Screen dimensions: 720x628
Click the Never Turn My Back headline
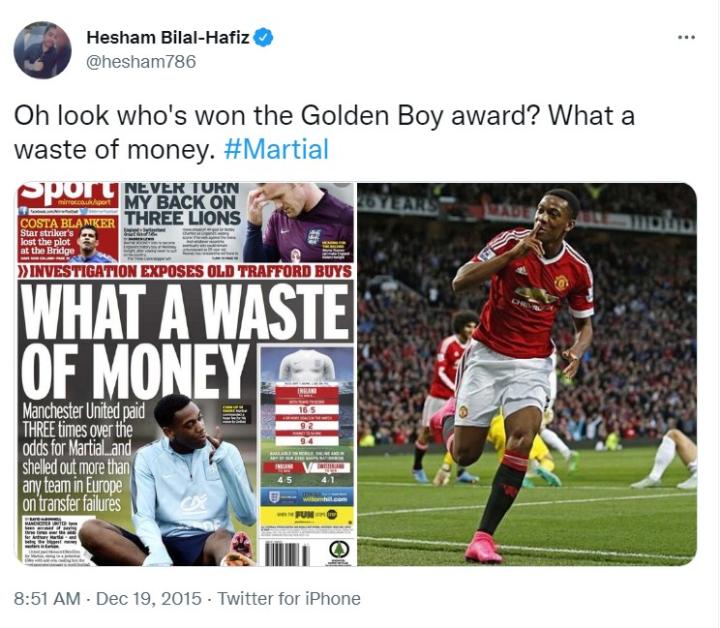(182, 204)
